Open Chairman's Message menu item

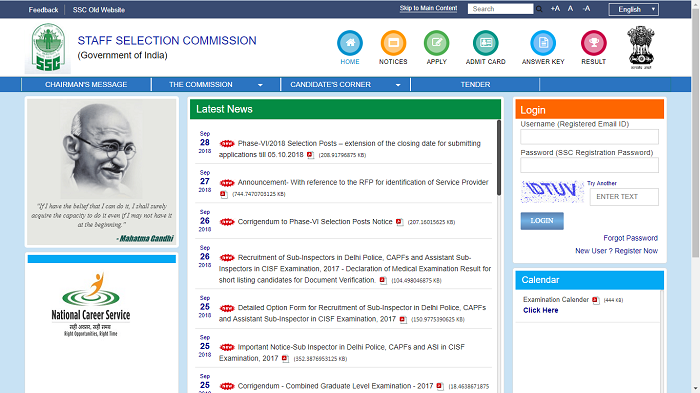click(86, 84)
